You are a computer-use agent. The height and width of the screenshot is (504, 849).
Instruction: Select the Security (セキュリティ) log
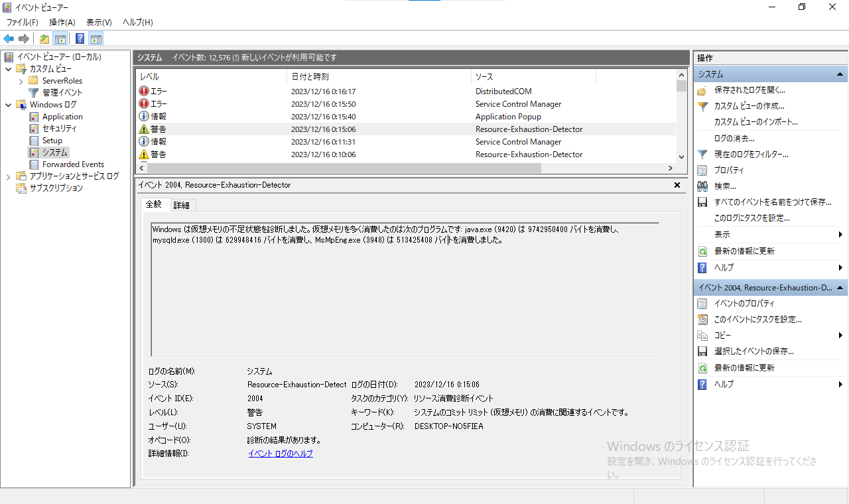click(x=59, y=129)
